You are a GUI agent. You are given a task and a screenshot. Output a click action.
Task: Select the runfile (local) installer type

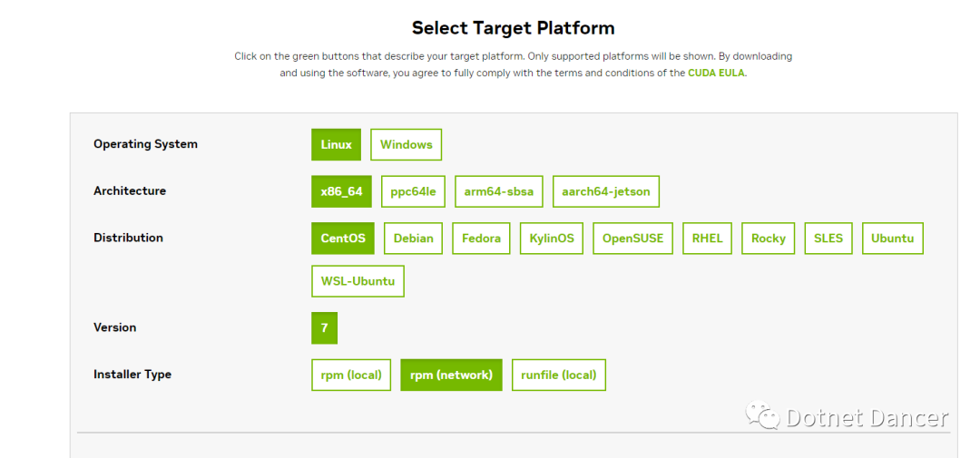click(558, 375)
